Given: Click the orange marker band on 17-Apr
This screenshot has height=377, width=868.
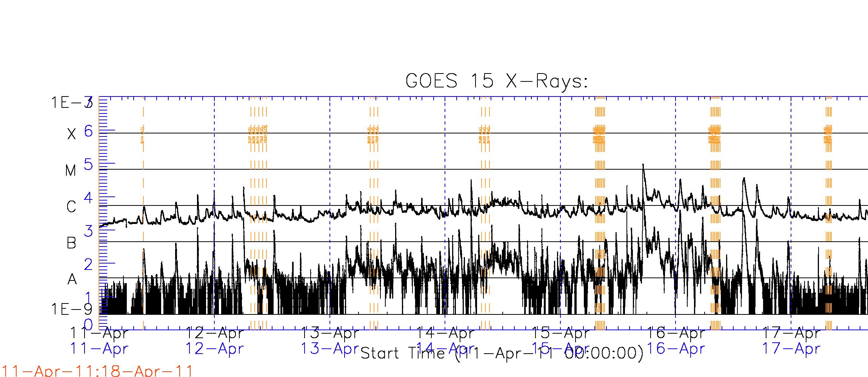Looking at the screenshot, I should click(828, 213).
